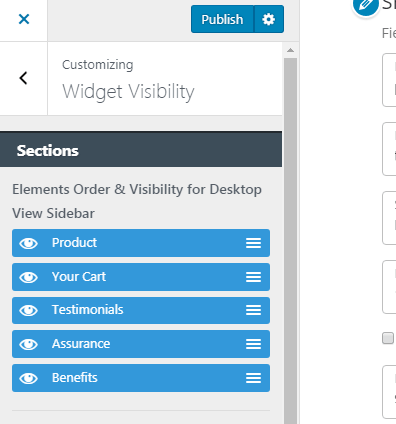This screenshot has width=396, height=424.
Task: Click the scrollbar up arrow
Action: tap(290, 50)
